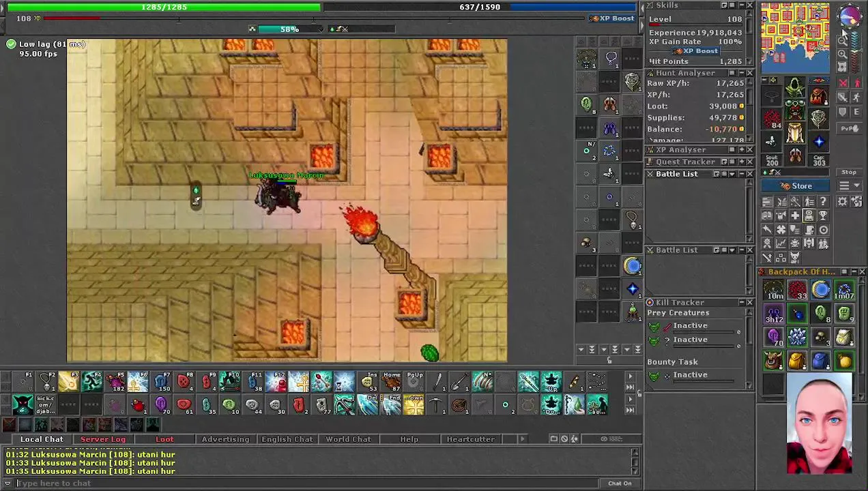Click the blue ring item in backpack
This screenshot has height=491, width=868.
click(x=821, y=291)
